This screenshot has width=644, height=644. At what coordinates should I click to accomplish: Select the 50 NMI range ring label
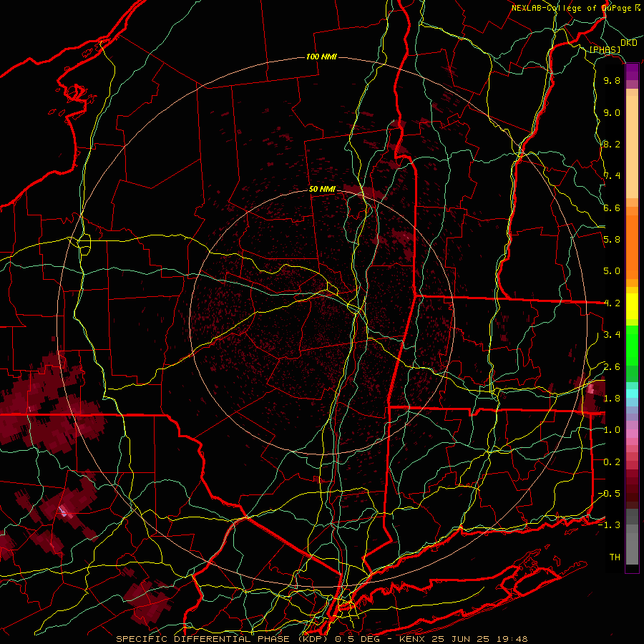click(x=322, y=189)
